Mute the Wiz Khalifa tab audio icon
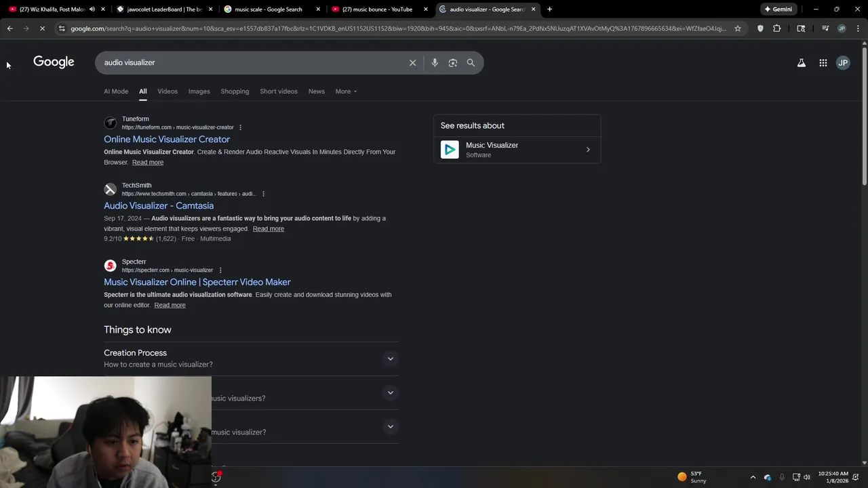This screenshot has height=488, width=868. click(x=92, y=9)
